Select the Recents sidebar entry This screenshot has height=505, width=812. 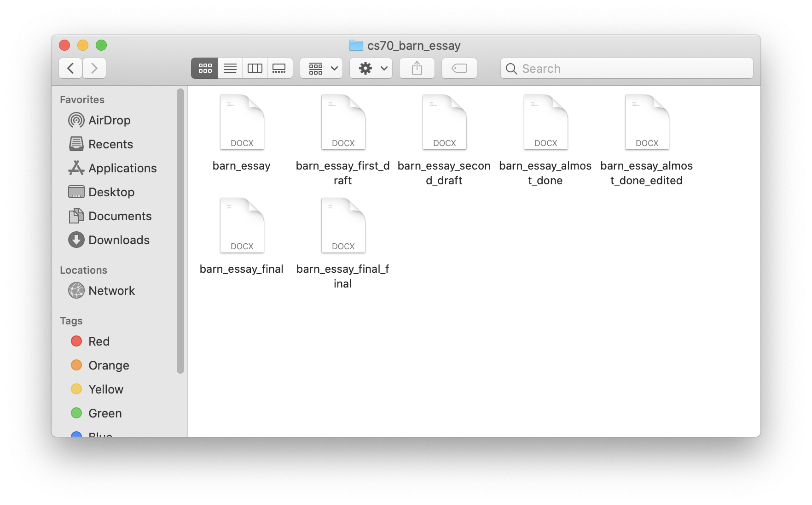pyautogui.click(x=111, y=144)
